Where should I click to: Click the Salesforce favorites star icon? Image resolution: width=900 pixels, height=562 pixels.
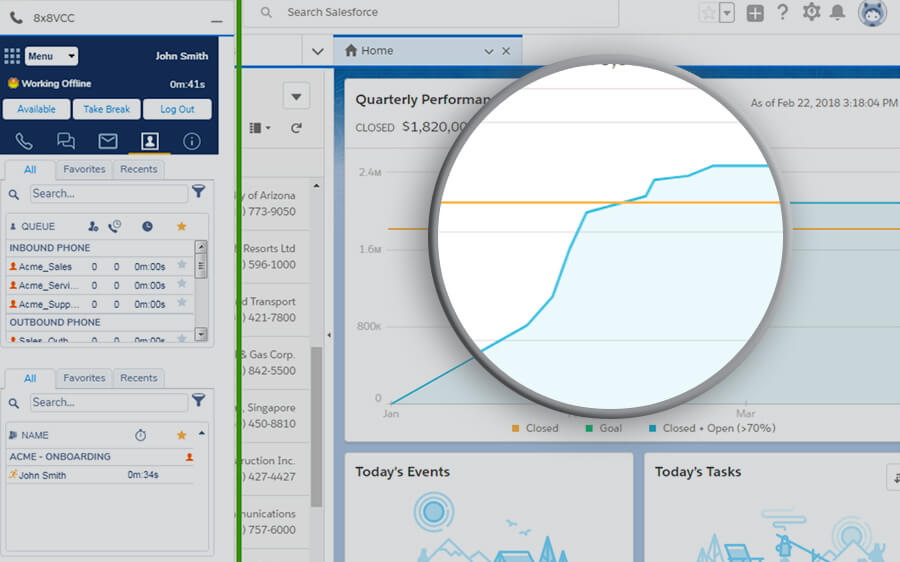coord(709,13)
